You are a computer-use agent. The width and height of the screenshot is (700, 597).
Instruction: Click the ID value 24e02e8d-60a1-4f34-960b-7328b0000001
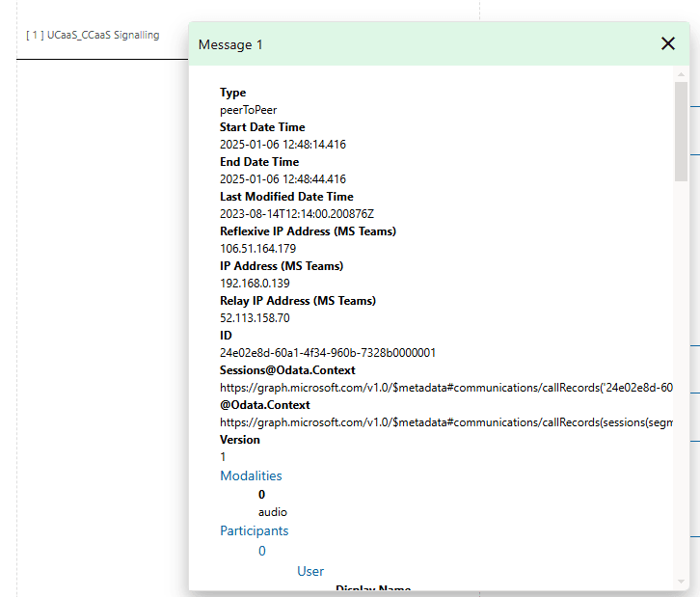pos(328,353)
